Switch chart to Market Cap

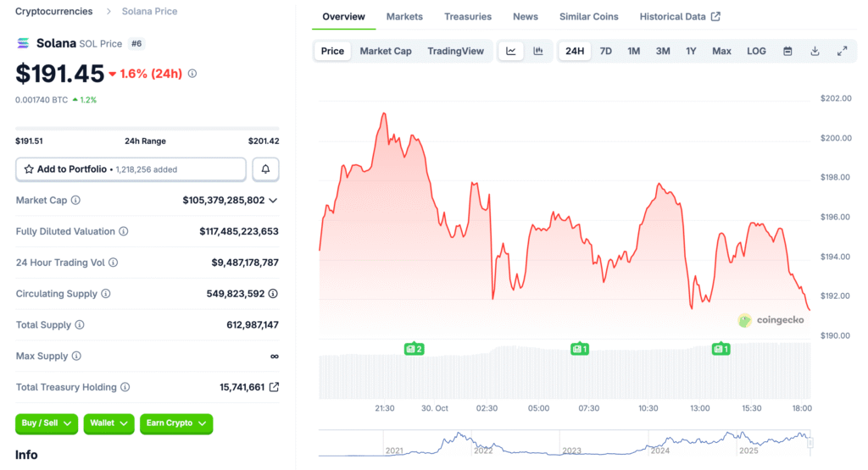coord(386,51)
